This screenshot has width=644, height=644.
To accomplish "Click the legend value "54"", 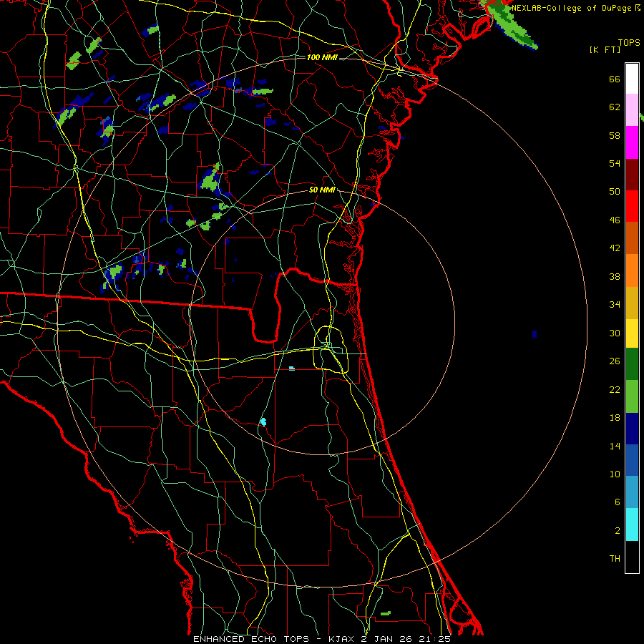I will [615, 163].
